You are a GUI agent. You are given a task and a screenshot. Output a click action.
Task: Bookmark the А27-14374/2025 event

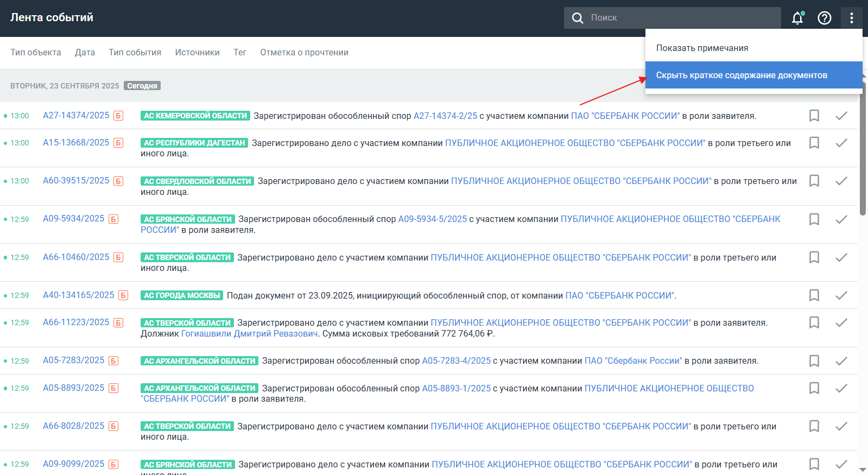click(x=814, y=116)
